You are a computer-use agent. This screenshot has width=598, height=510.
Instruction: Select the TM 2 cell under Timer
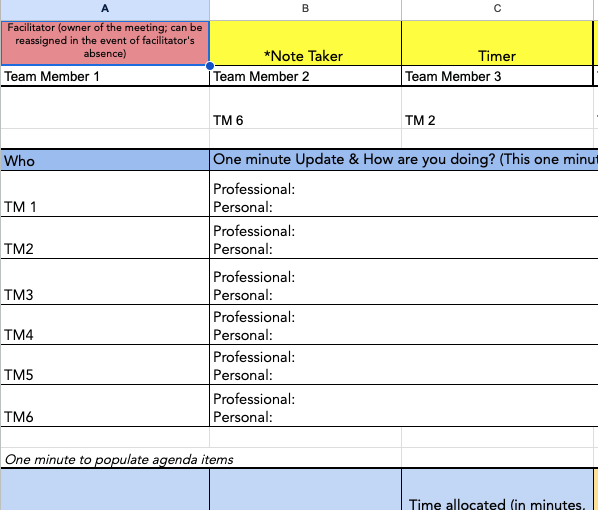(x=497, y=108)
